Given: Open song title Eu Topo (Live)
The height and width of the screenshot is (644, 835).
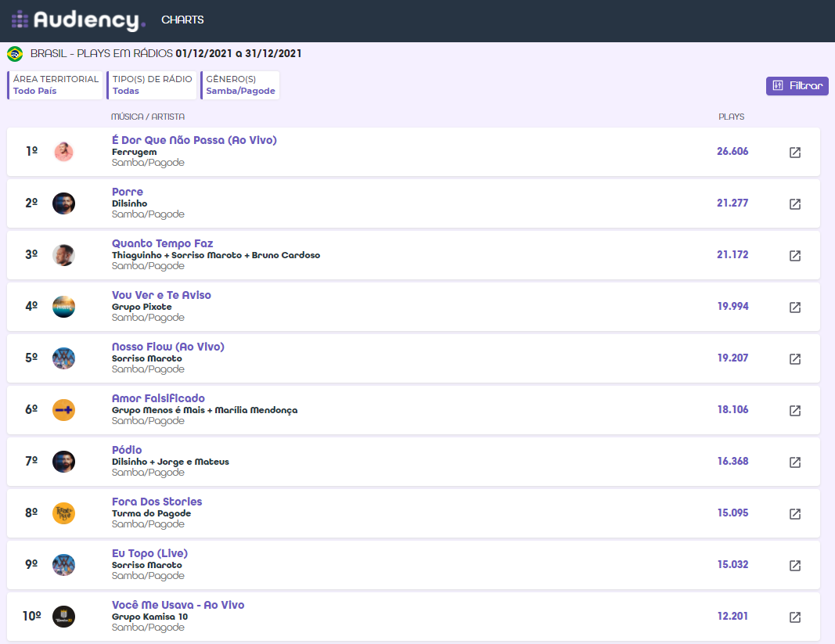Looking at the screenshot, I should tap(149, 553).
